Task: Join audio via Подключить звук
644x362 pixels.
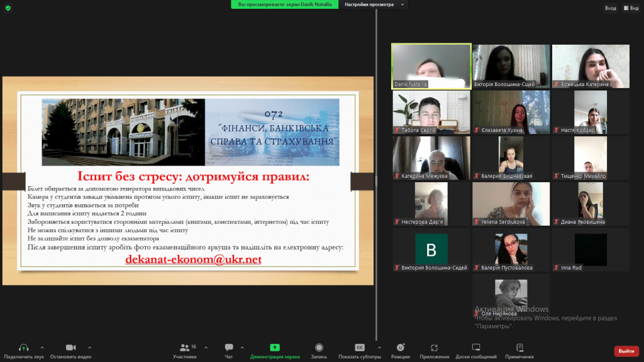Action: [23, 350]
